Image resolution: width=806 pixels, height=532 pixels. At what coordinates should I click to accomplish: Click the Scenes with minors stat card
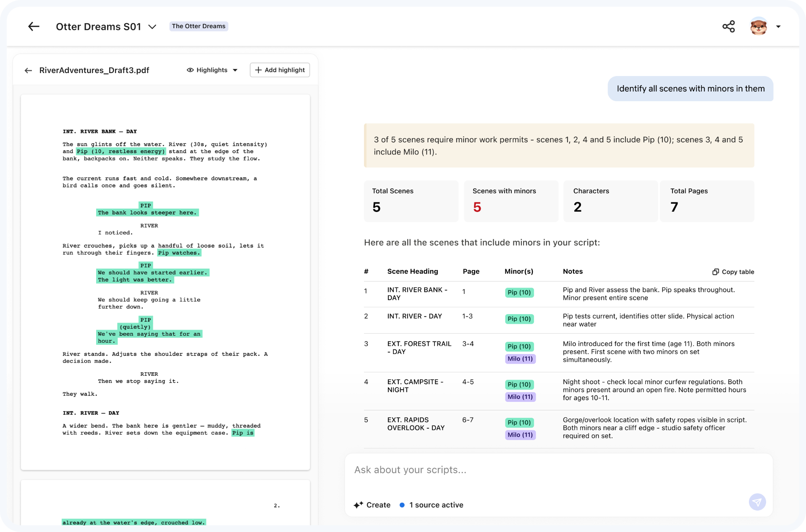(x=511, y=201)
